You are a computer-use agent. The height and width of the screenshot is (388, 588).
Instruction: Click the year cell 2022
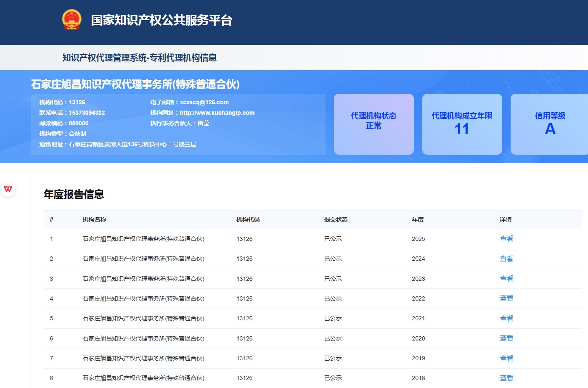click(x=418, y=298)
